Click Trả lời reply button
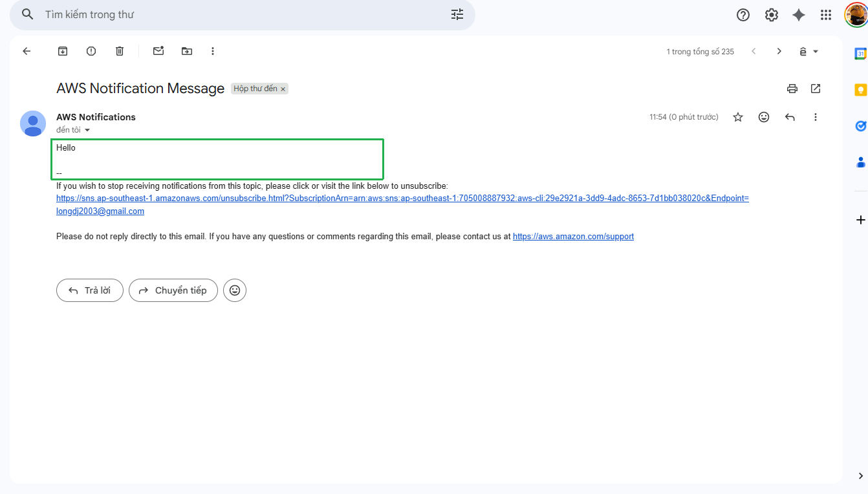Image resolution: width=868 pixels, height=494 pixels. (x=90, y=290)
